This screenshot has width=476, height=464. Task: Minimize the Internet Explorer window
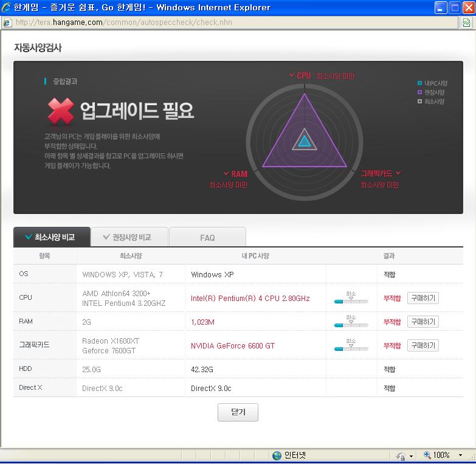[441, 7]
